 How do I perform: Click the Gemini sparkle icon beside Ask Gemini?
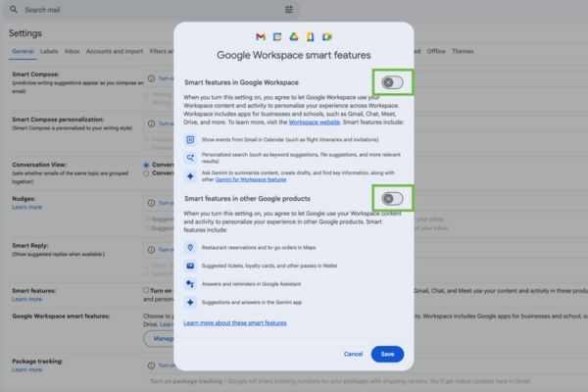tap(190, 176)
